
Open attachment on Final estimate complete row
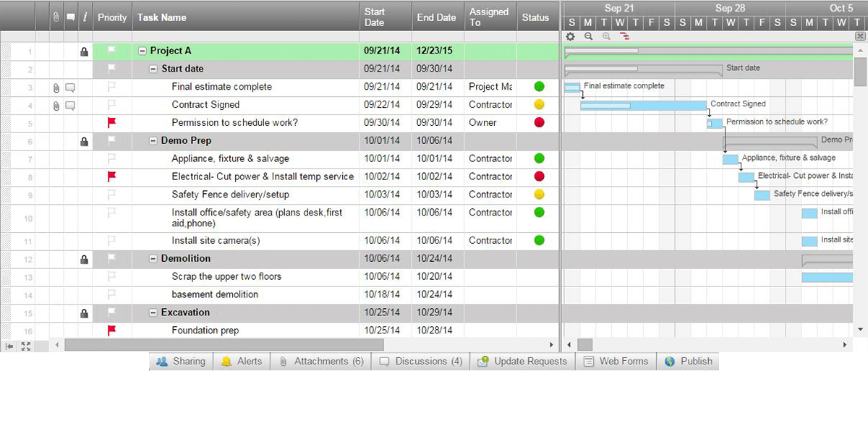(x=56, y=88)
